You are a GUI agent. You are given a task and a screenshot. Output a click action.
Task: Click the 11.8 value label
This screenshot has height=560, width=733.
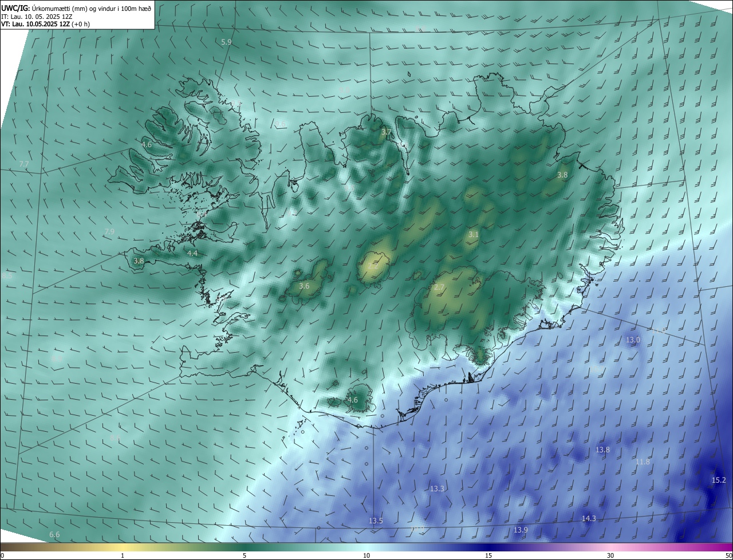[643, 462]
